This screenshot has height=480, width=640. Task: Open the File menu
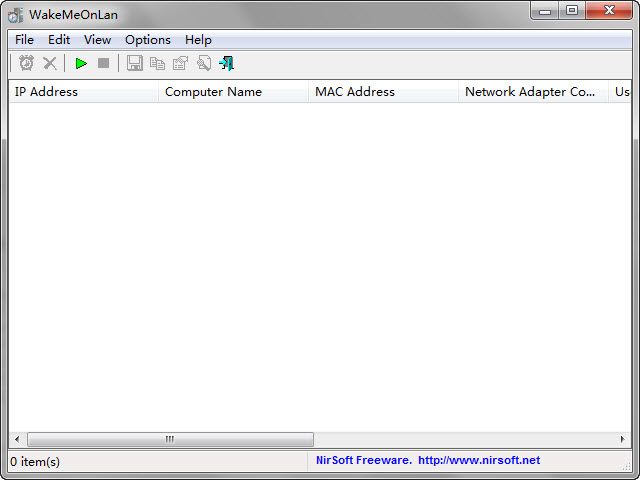coord(24,40)
